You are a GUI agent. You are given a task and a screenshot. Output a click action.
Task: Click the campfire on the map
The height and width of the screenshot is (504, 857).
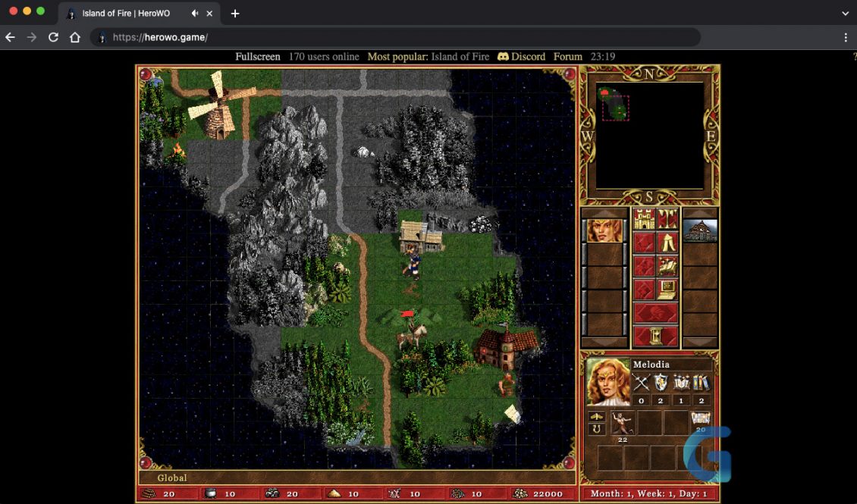[177, 153]
